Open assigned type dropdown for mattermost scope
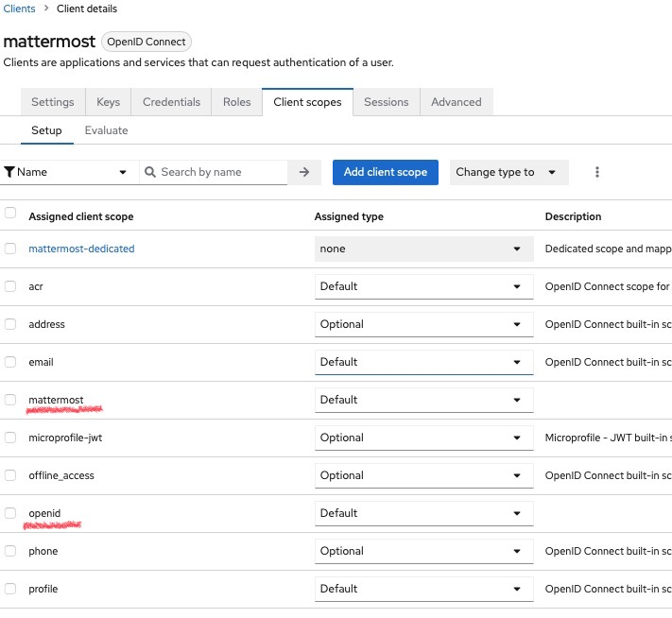Image resolution: width=672 pixels, height=618 pixels. (423, 400)
